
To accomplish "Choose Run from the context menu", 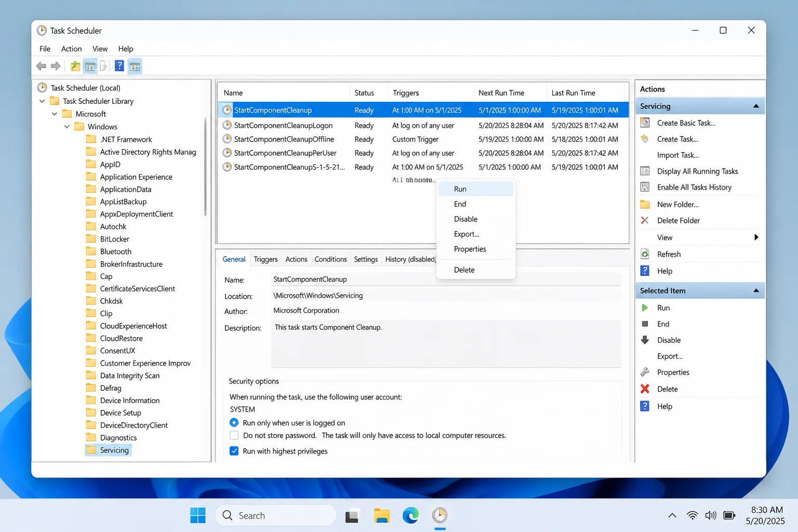I will pos(476,189).
